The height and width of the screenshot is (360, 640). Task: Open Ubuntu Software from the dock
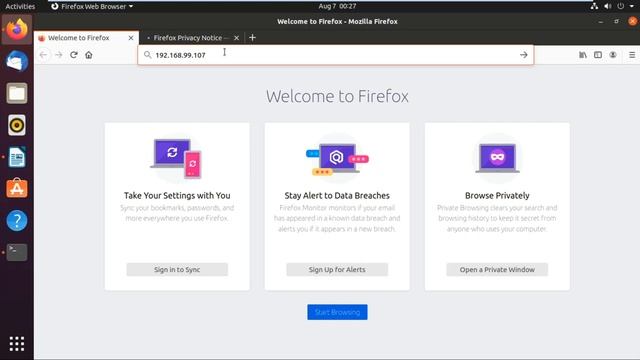coord(17,189)
